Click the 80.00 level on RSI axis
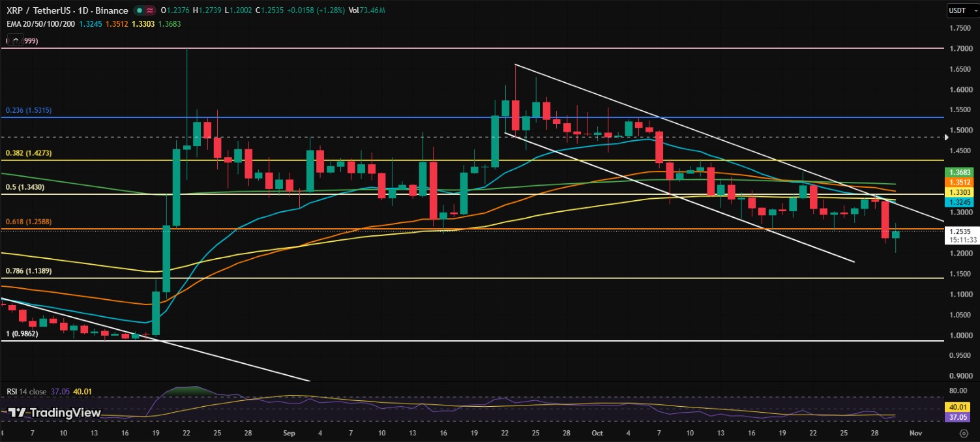This screenshot has width=980, height=442. (958, 390)
